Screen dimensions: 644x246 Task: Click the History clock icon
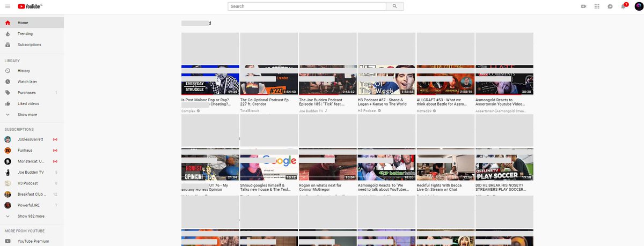click(8, 71)
